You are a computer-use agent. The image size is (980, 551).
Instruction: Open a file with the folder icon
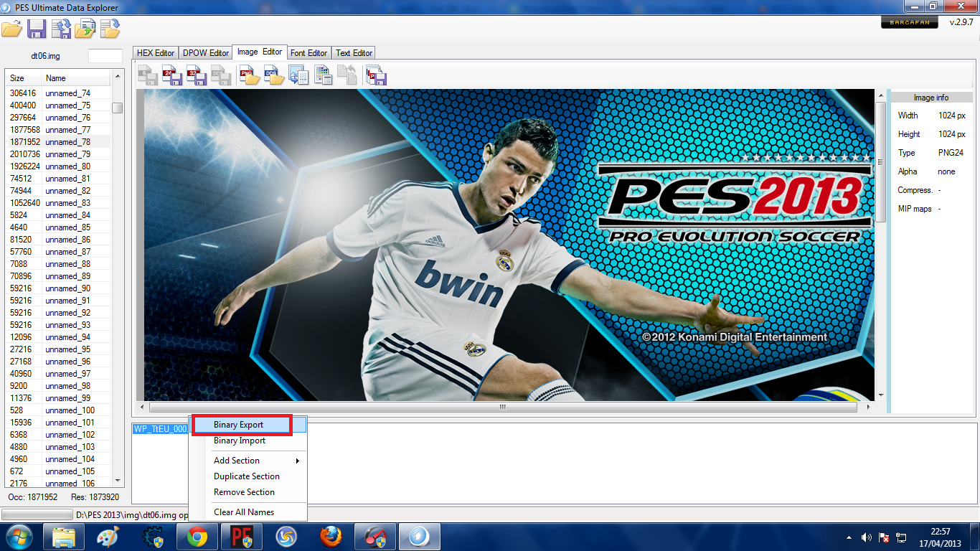coord(11,29)
